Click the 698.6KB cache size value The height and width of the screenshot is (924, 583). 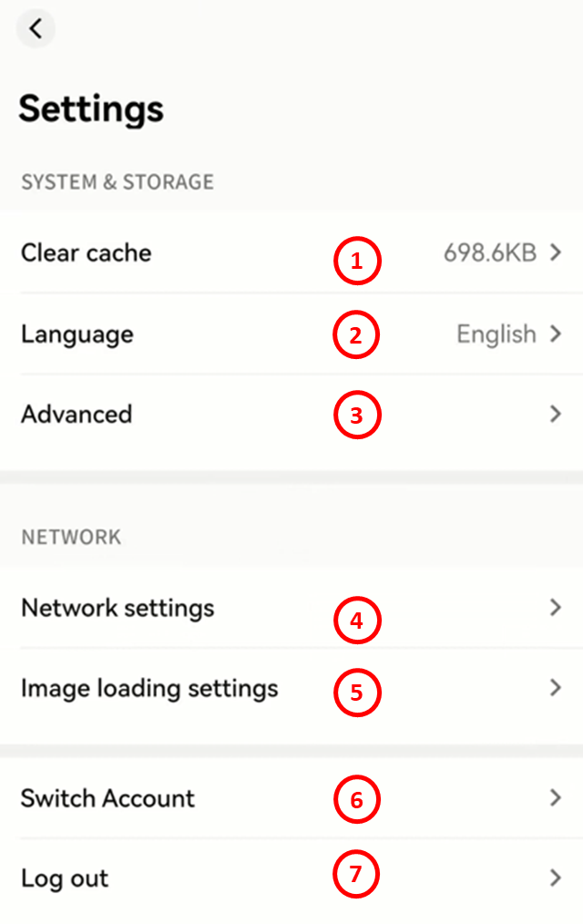[489, 253]
